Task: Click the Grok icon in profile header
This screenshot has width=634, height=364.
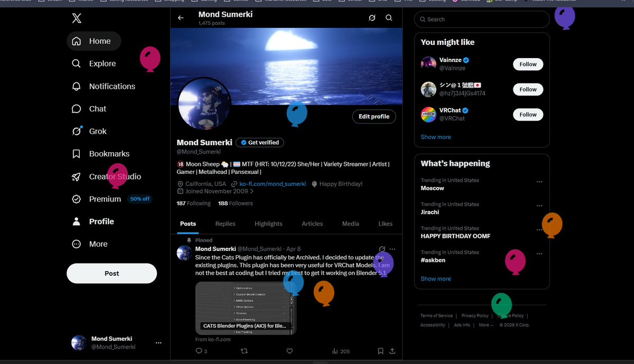Action: (x=372, y=18)
